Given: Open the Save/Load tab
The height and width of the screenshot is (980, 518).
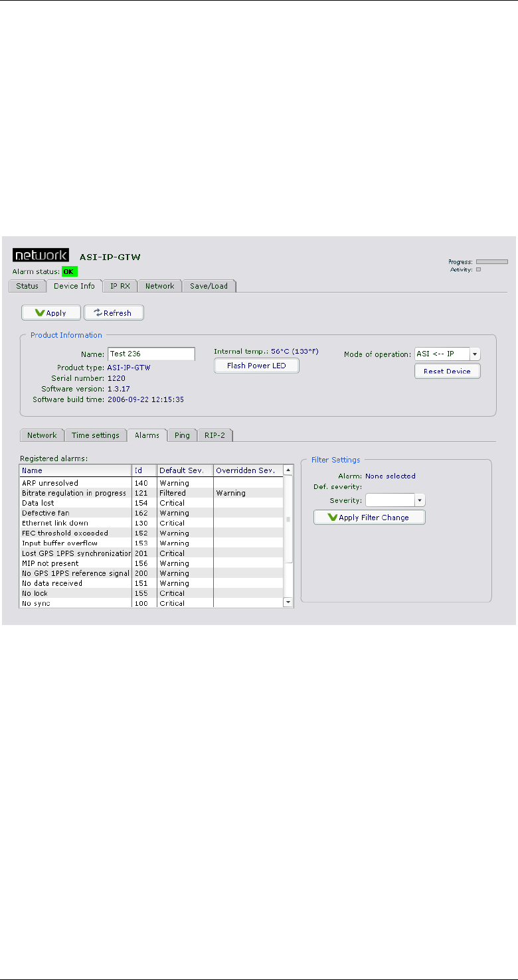Looking at the screenshot, I should coord(209,286).
